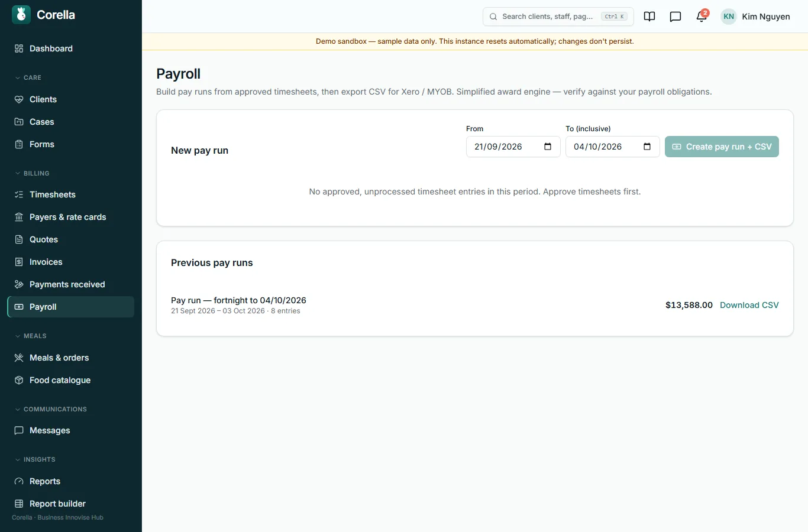This screenshot has width=808, height=532.
Task: Click the Corella logo icon
Action: coord(21,15)
